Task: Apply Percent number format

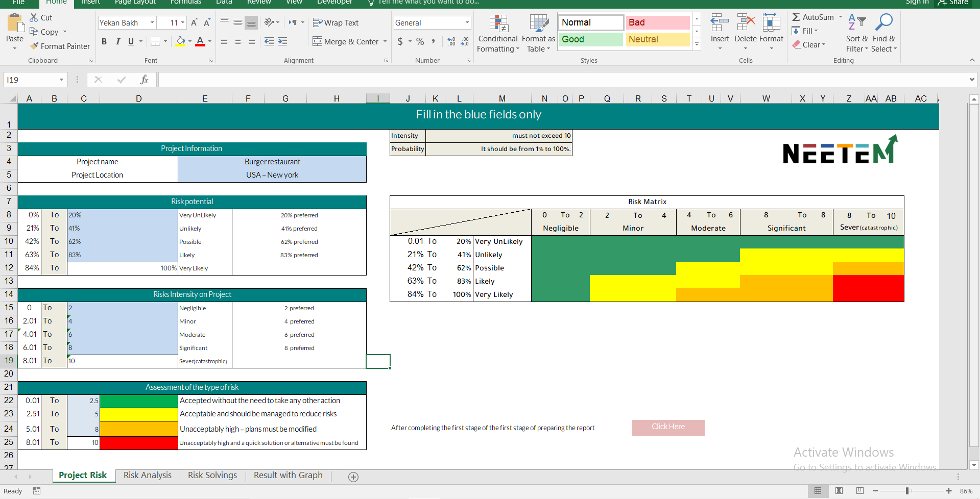Action: 420,41
